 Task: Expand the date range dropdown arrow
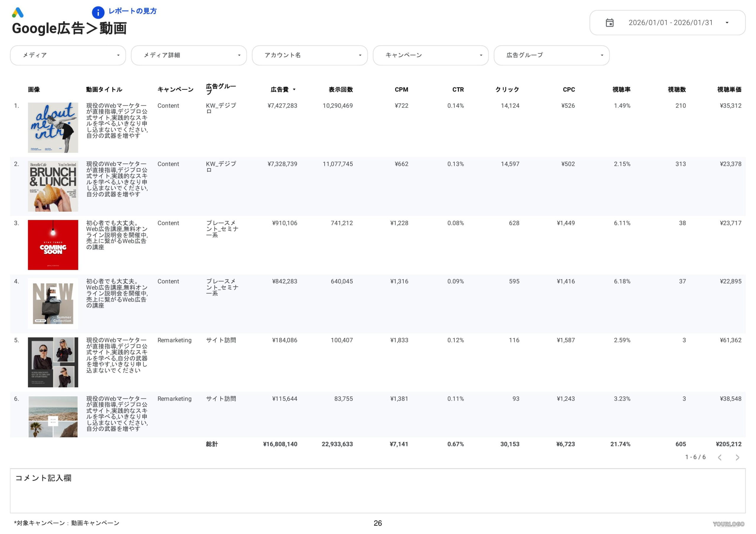(x=727, y=23)
